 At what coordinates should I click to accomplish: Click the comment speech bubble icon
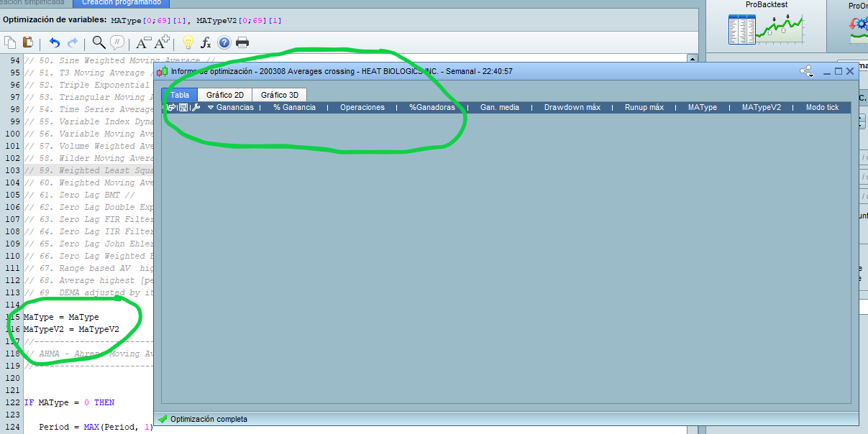[x=118, y=42]
